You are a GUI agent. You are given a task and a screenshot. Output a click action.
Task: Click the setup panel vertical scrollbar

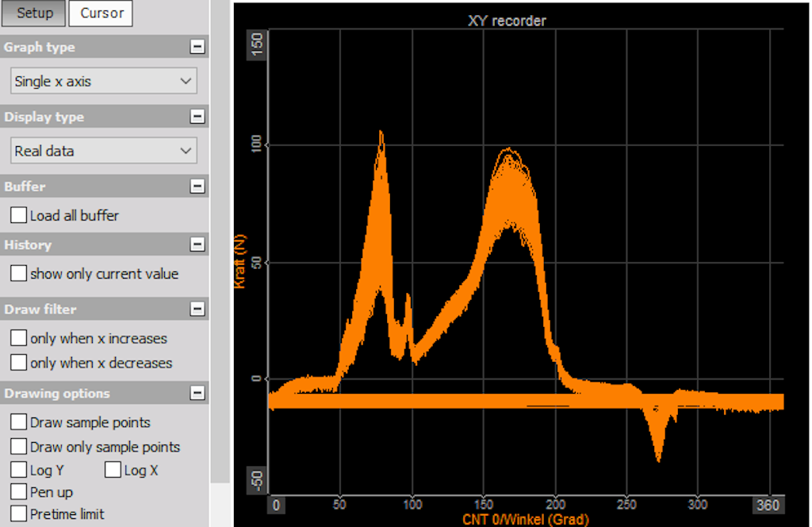(220, 241)
